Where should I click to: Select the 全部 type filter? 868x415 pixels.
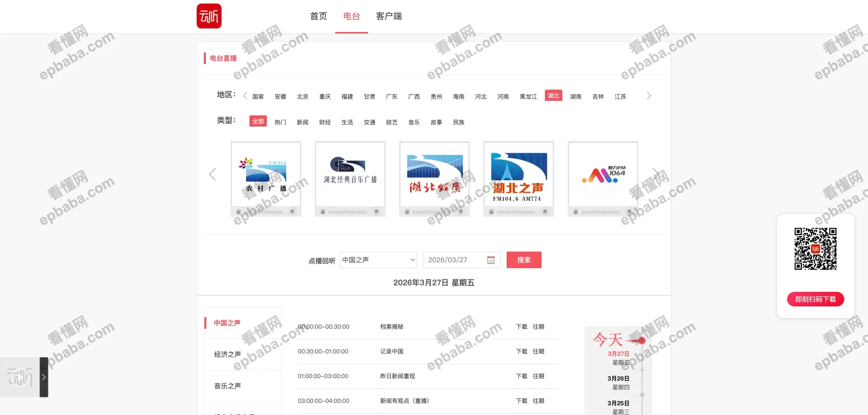(x=258, y=121)
